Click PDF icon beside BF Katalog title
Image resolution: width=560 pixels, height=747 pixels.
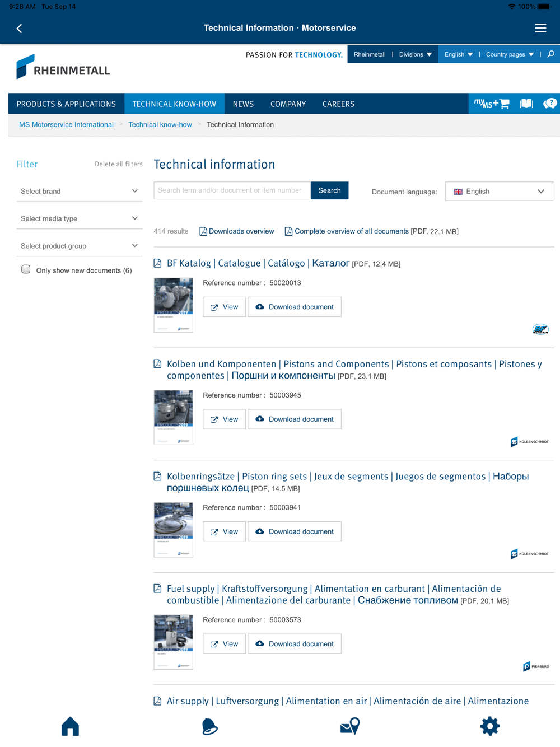158,263
